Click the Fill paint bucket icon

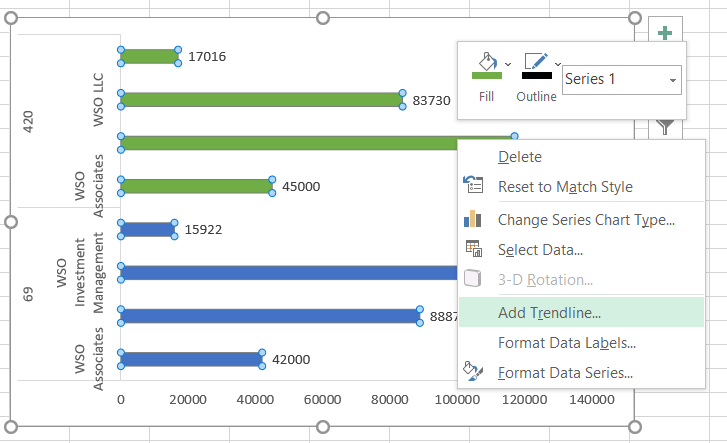coord(486,64)
